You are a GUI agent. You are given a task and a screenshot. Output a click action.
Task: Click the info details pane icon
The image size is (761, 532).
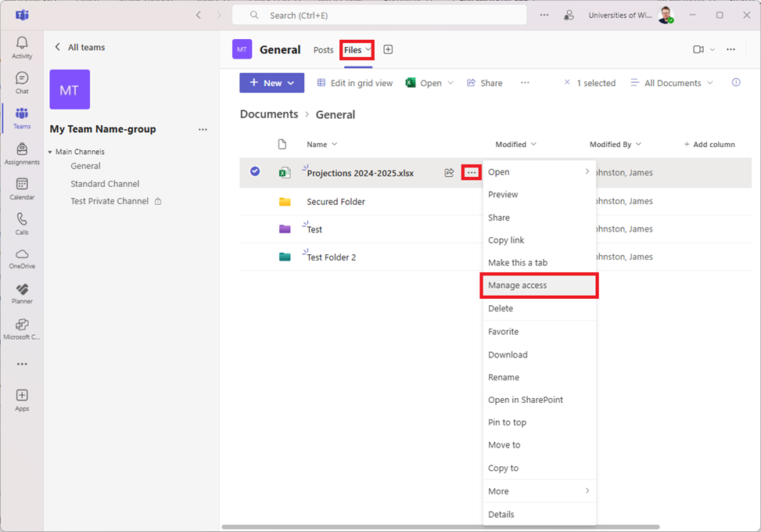[735, 83]
